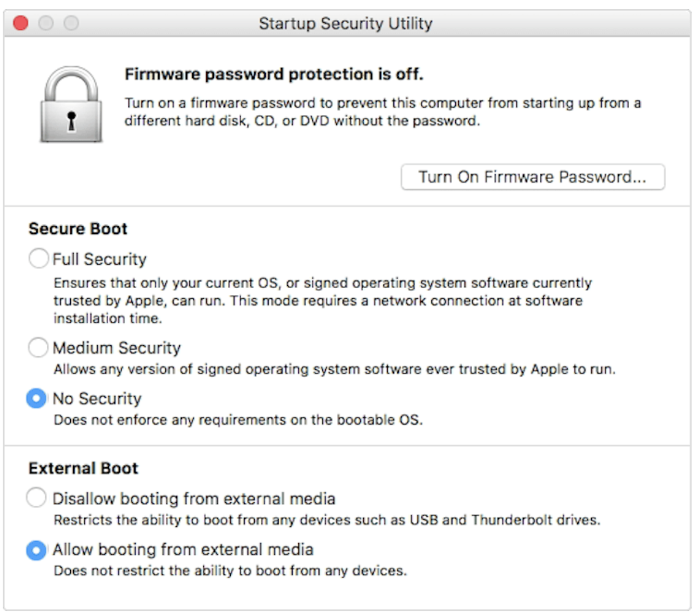Click the minimize window button
Image resolution: width=693 pixels, height=616 pixels.
pos(46,23)
